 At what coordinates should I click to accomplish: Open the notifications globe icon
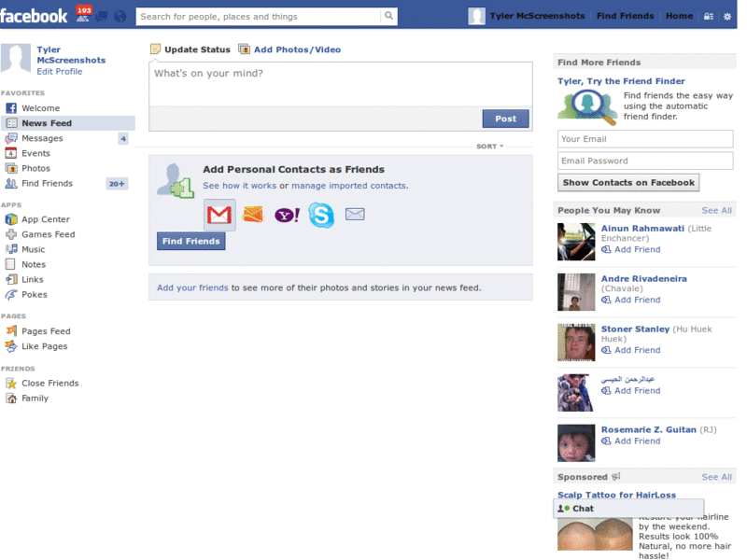click(x=120, y=17)
